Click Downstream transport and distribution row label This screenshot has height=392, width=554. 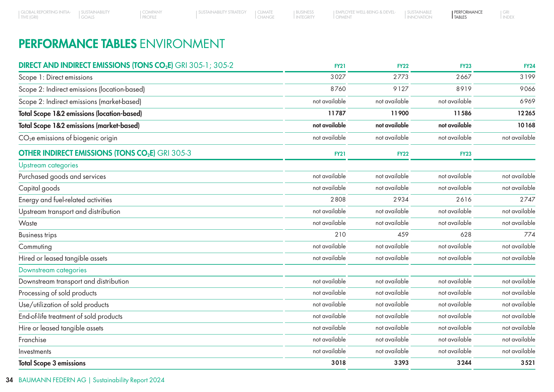[74, 281]
